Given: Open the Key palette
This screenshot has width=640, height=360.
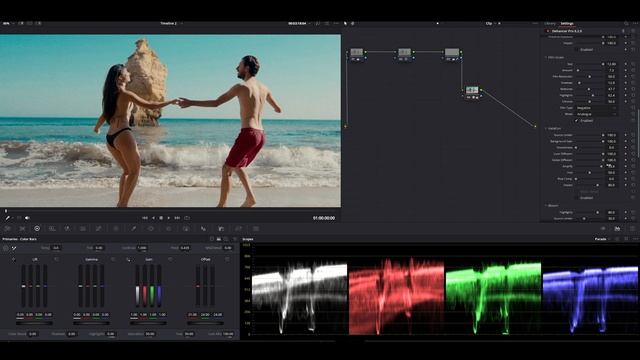Looking at the screenshot, I should [221, 229].
